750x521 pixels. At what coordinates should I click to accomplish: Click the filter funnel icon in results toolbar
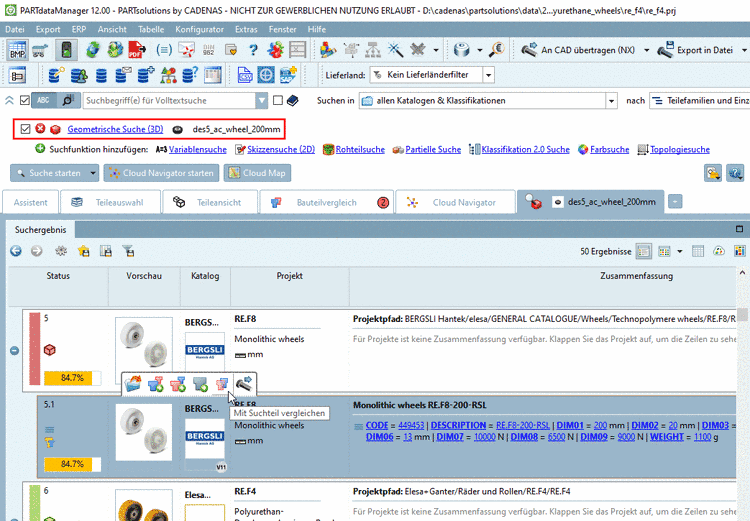128,251
